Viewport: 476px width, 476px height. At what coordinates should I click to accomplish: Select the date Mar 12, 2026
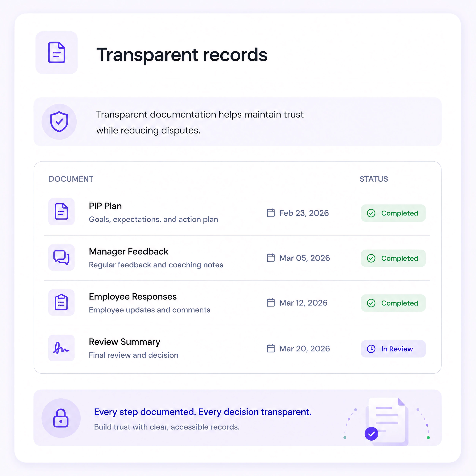click(303, 303)
